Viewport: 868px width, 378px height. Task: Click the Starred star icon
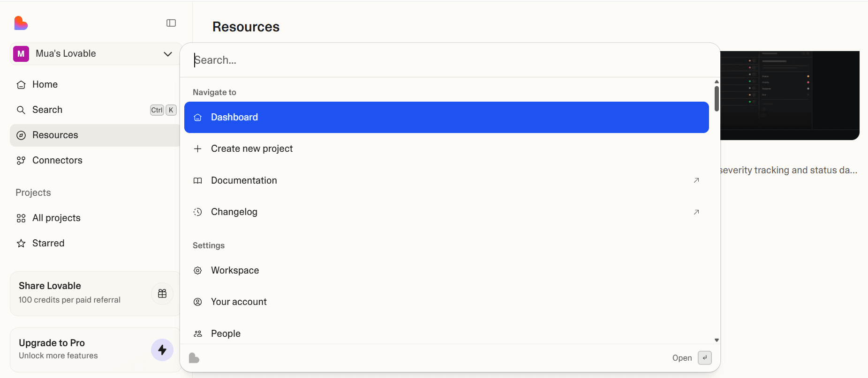pyautogui.click(x=21, y=244)
